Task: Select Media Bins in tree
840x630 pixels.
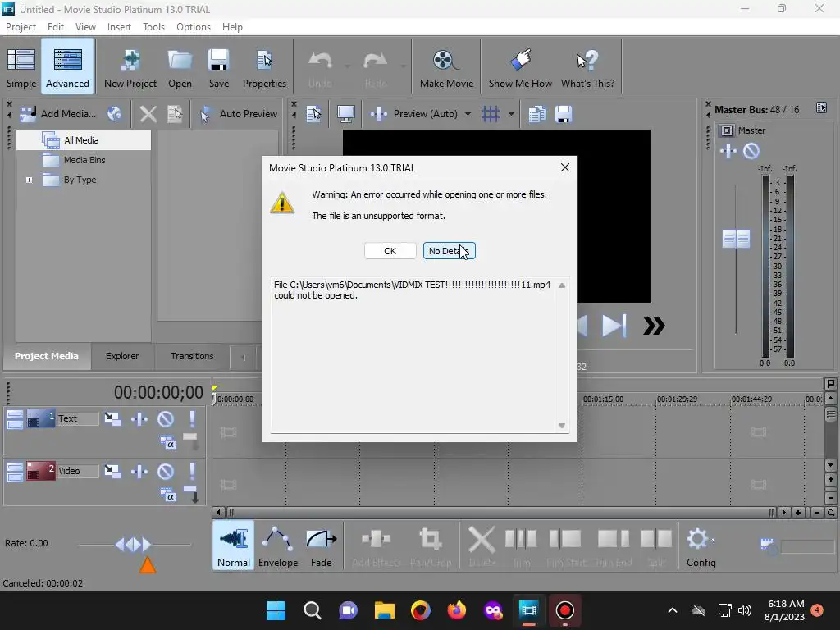Action: point(84,160)
